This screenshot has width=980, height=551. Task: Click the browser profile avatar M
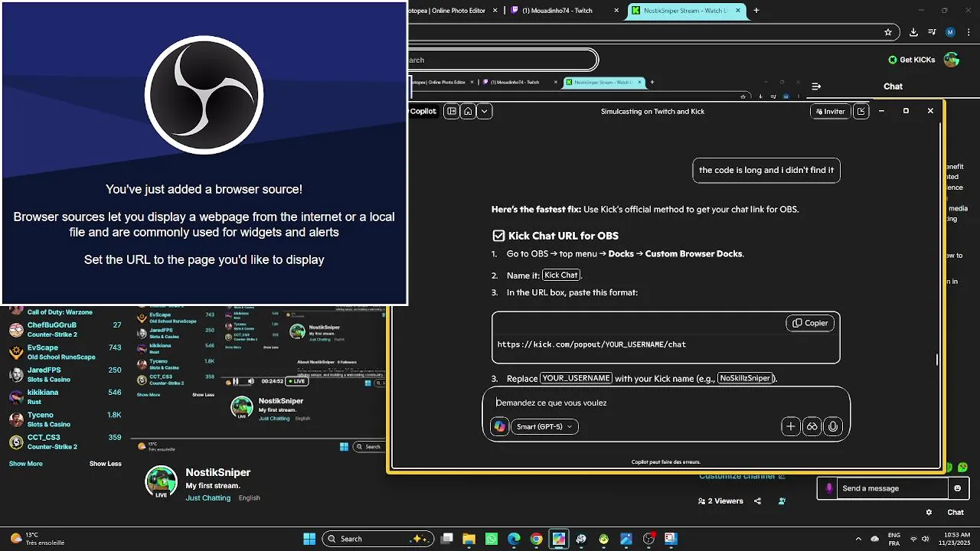coord(950,32)
